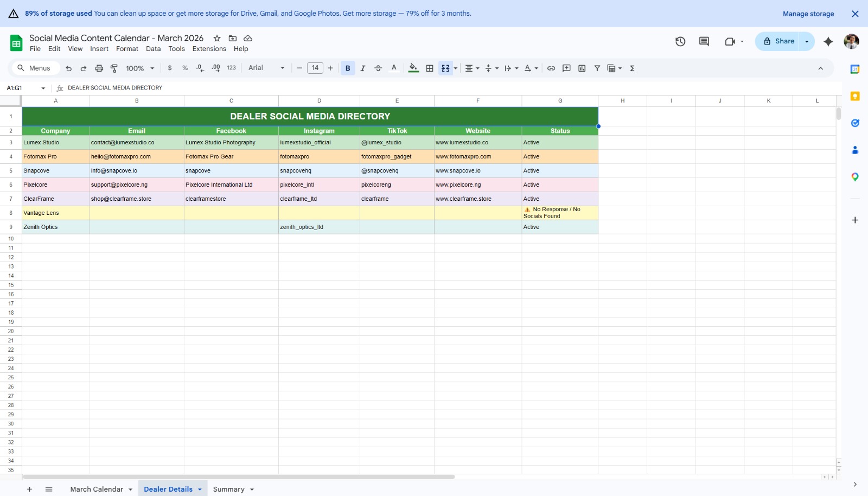Click the paint format roller icon
Viewport: 868px width, 496px height.
[x=114, y=68]
